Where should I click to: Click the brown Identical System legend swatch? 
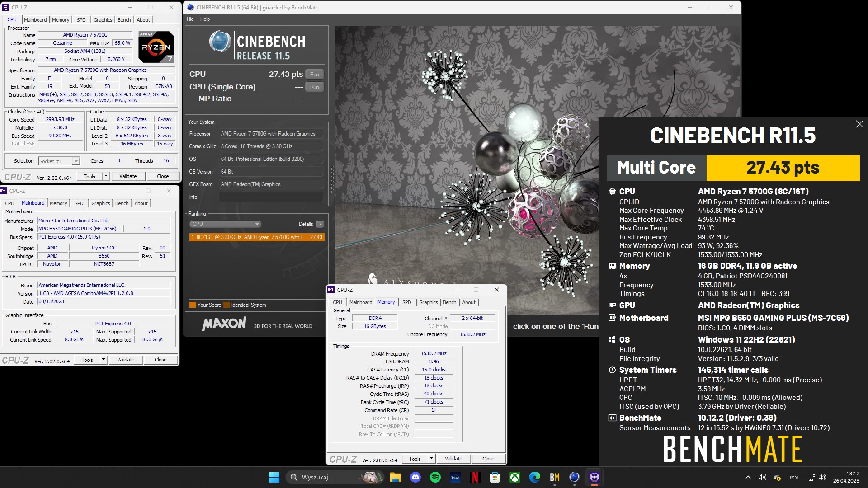(227, 305)
